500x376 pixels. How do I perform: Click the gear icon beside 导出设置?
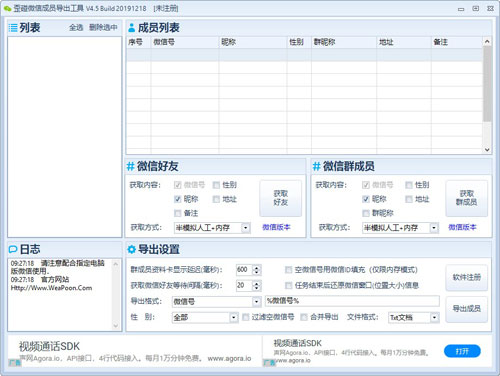pyautogui.click(x=132, y=249)
